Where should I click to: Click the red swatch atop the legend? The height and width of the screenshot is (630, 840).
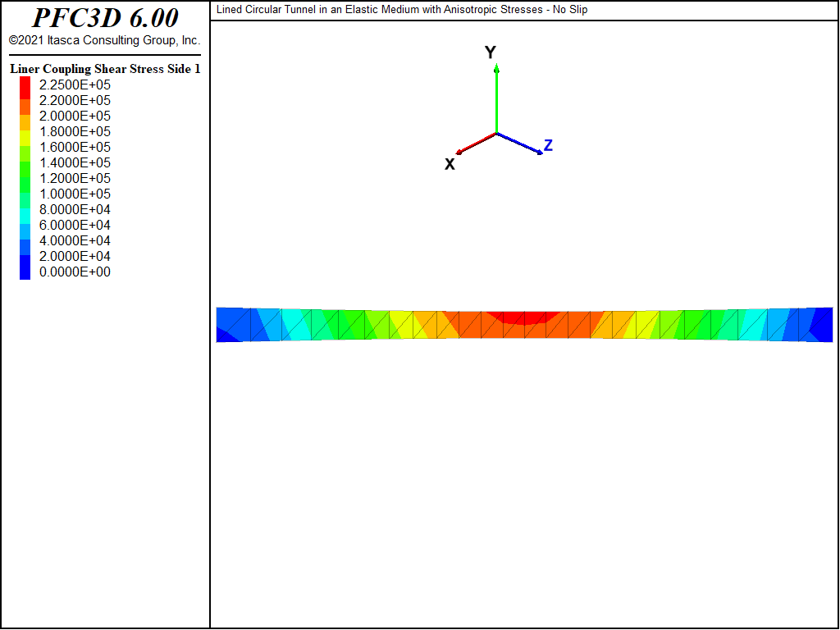tap(25, 88)
